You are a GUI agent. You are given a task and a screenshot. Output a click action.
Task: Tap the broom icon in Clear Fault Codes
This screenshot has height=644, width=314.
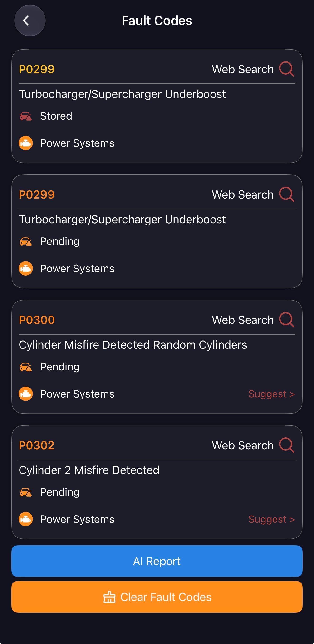[x=109, y=597]
